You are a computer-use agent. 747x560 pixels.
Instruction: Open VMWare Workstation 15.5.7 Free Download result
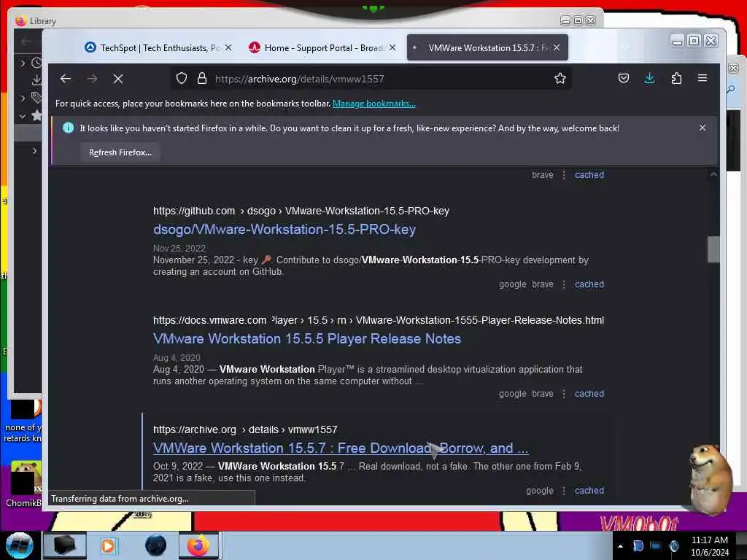(341, 448)
